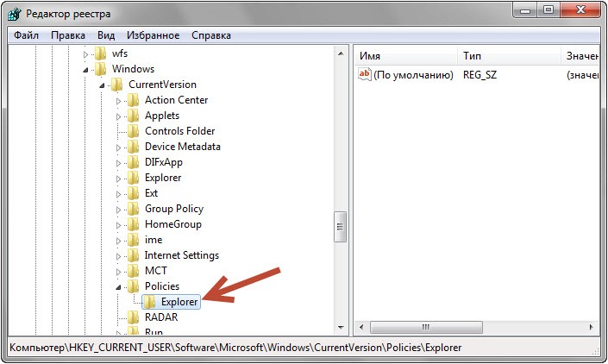608x364 pixels.
Task: Expand the Device Metadata key
Action: point(118,147)
